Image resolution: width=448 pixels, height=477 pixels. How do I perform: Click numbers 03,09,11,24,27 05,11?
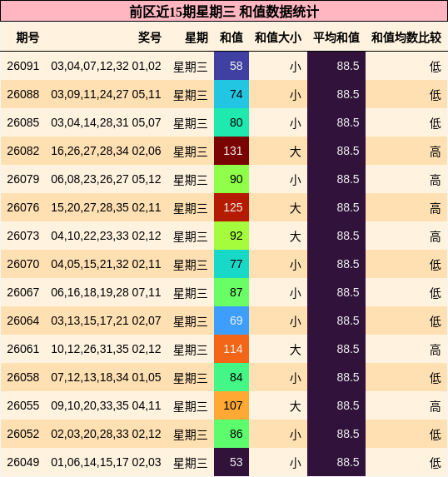coord(106,94)
